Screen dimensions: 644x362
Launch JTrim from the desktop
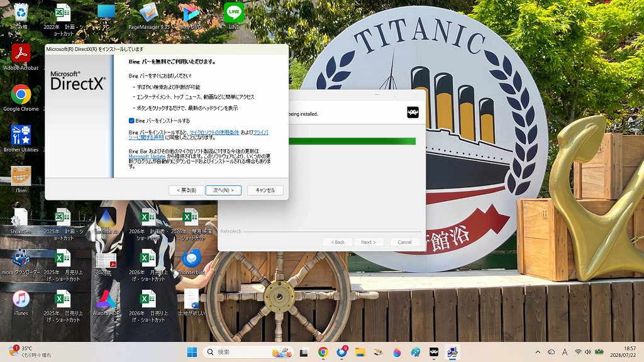click(21, 179)
